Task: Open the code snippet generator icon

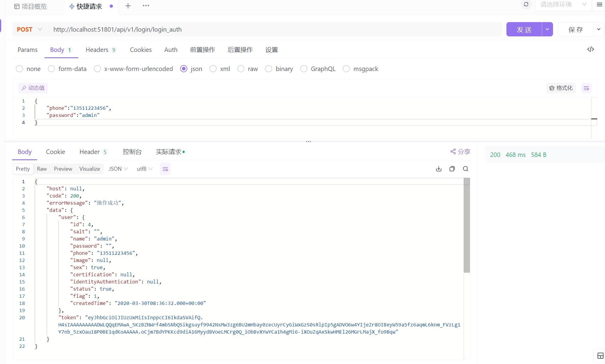Action: click(590, 50)
